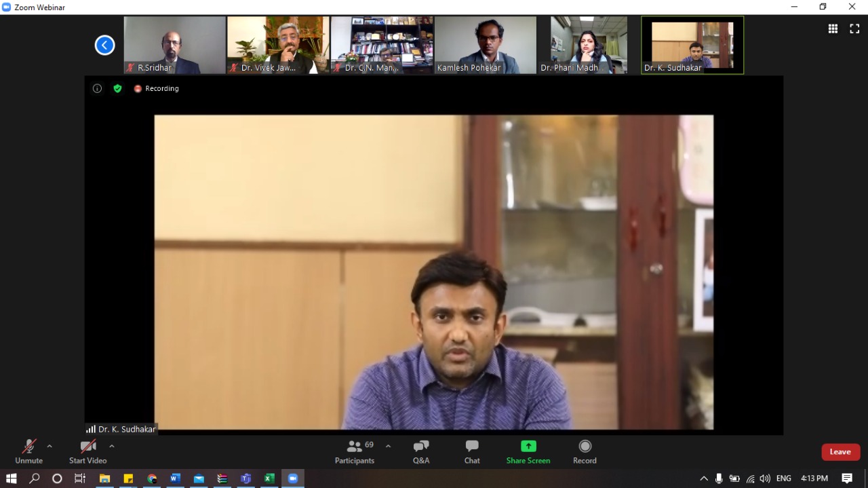Start Video camera toggle

87,451
